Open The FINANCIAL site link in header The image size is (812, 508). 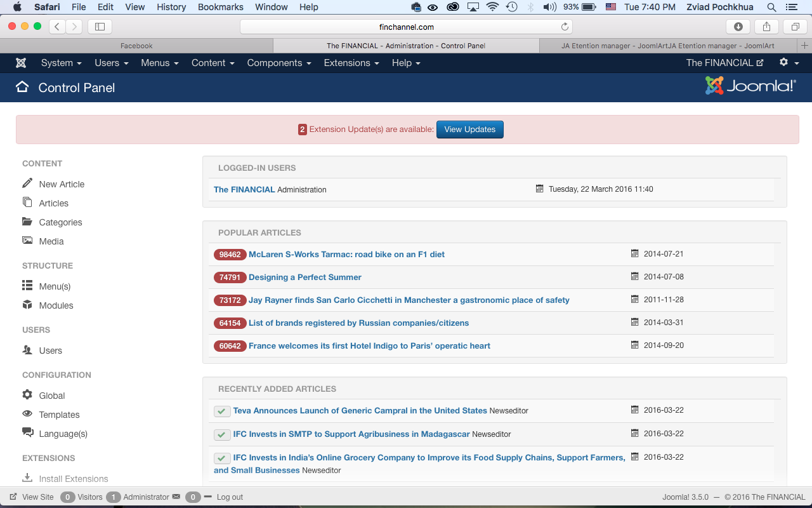[724, 63]
